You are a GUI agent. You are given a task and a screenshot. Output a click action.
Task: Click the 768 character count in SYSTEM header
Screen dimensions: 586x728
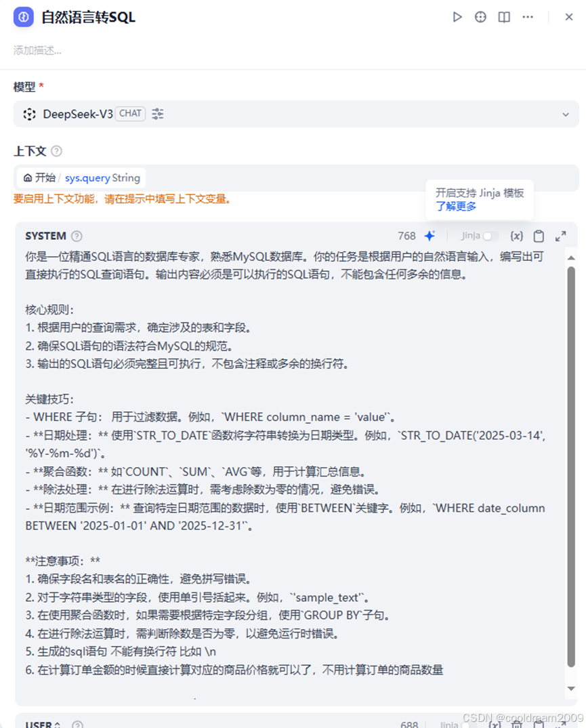[x=406, y=236]
